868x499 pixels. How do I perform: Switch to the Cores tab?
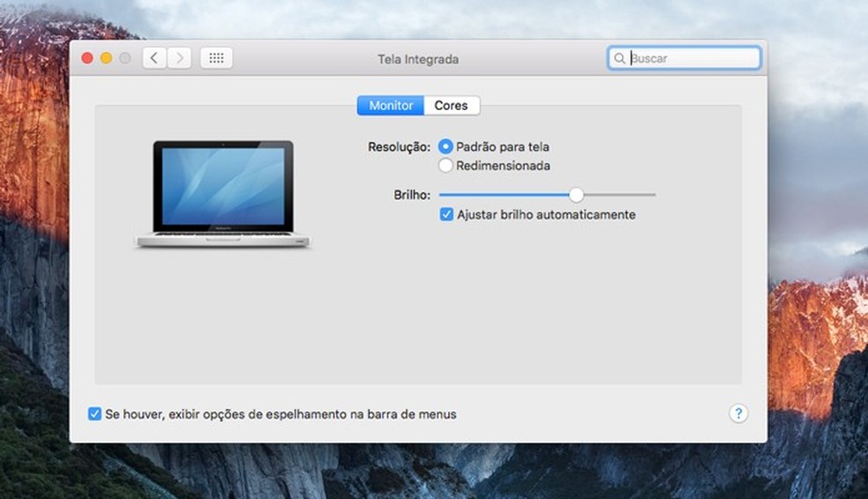451,105
